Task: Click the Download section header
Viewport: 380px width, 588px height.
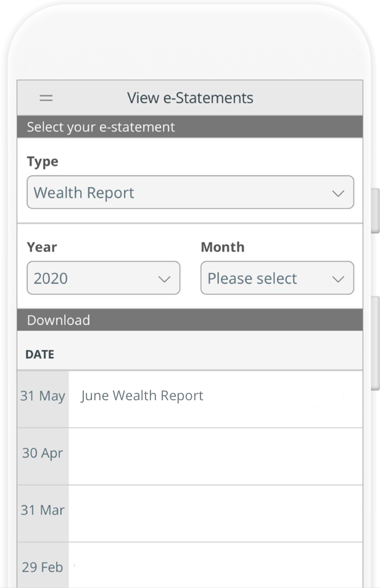Action: pos(190,320)
